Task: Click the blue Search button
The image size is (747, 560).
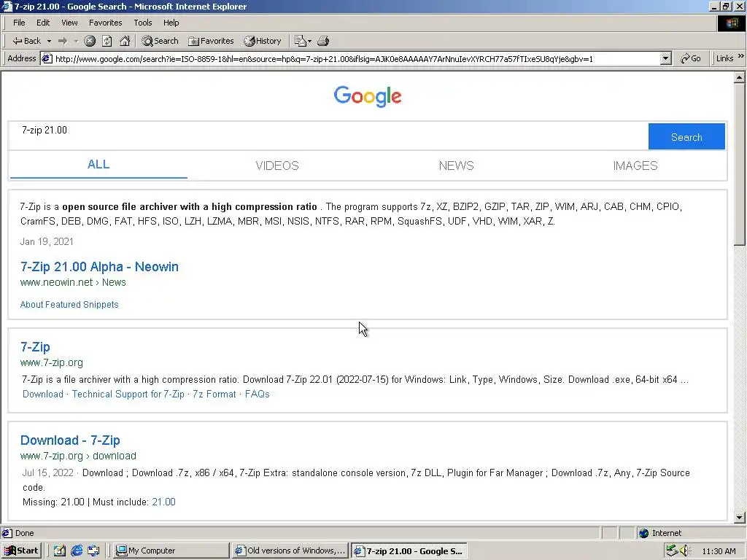Action: [686, 136]
